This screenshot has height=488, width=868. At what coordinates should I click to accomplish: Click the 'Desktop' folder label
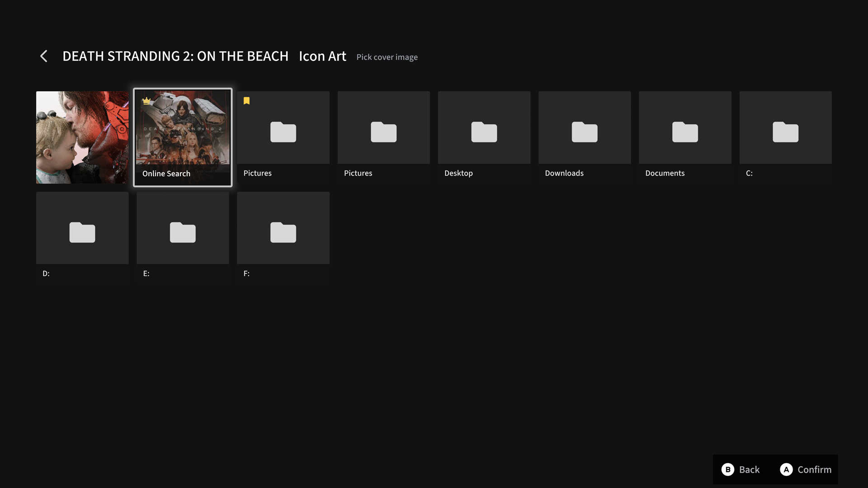tap(458, 173)
